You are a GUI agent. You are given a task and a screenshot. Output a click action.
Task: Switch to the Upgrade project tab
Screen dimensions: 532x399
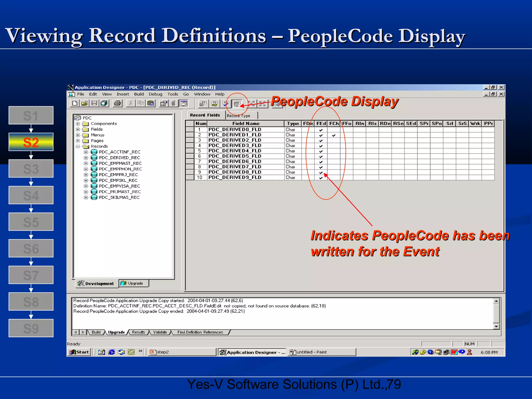[x=134, y=283]
